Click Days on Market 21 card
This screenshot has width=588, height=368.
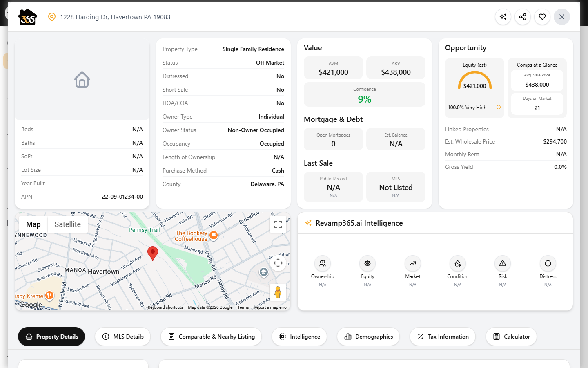537,103
